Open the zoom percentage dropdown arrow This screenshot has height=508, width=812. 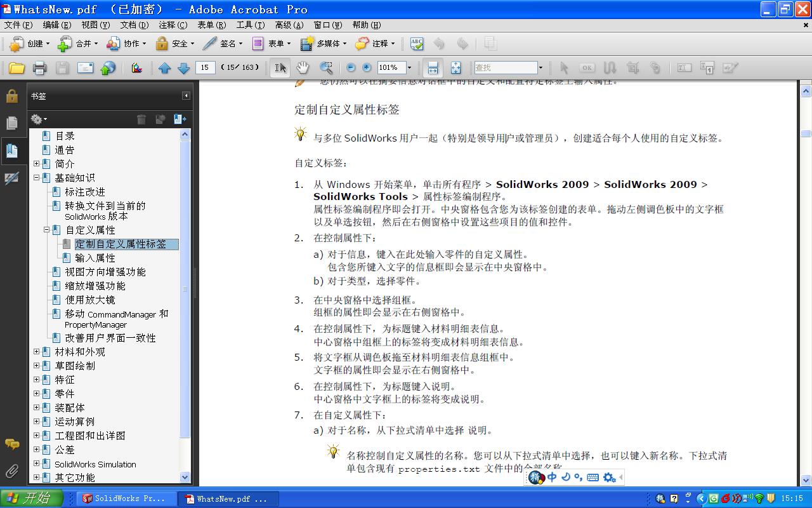tap(409, 68)
